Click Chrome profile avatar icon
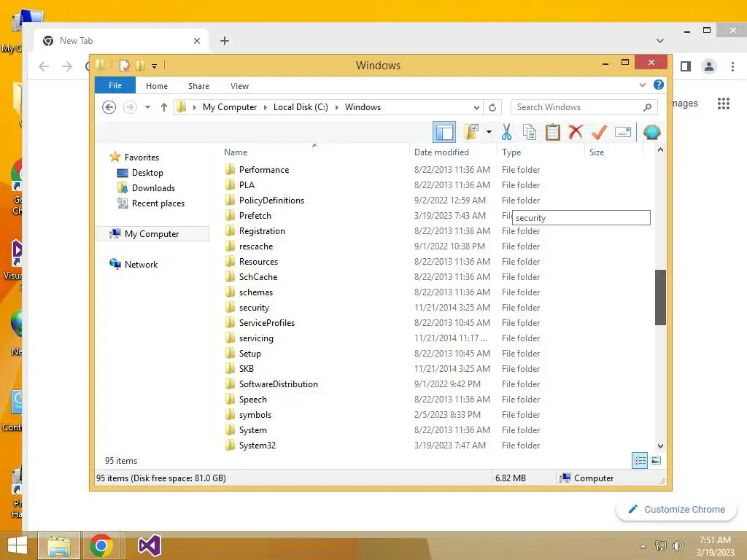The image size is (747, 560). pos(709,66)
